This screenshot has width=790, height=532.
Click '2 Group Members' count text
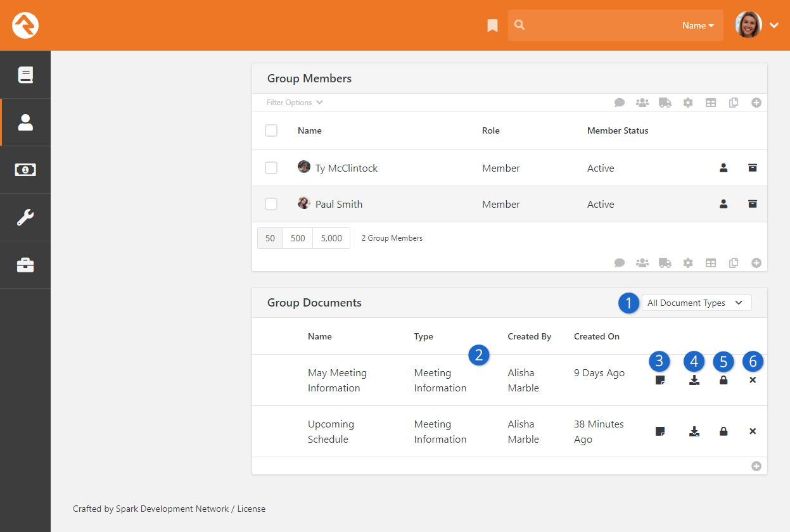(x=392, y=238)
